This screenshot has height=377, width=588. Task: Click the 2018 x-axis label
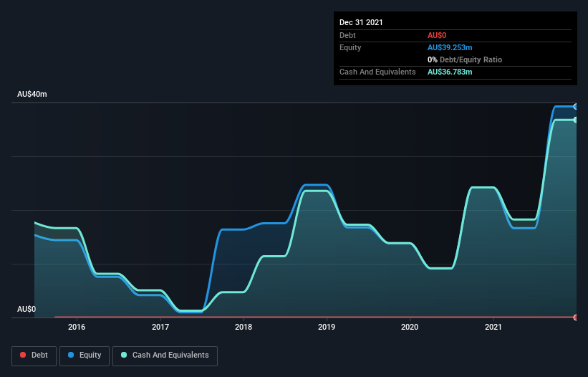[x=244, y=327]
